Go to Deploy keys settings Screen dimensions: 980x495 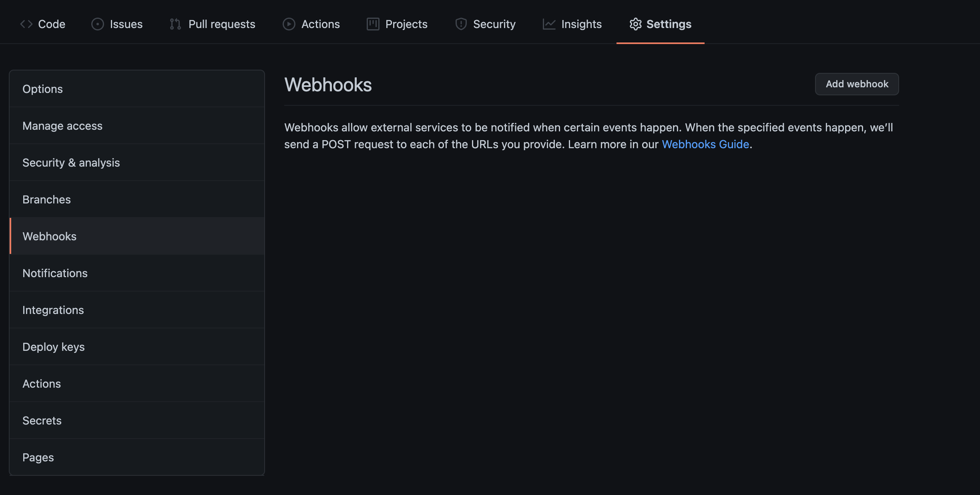(x=54, y=347)
